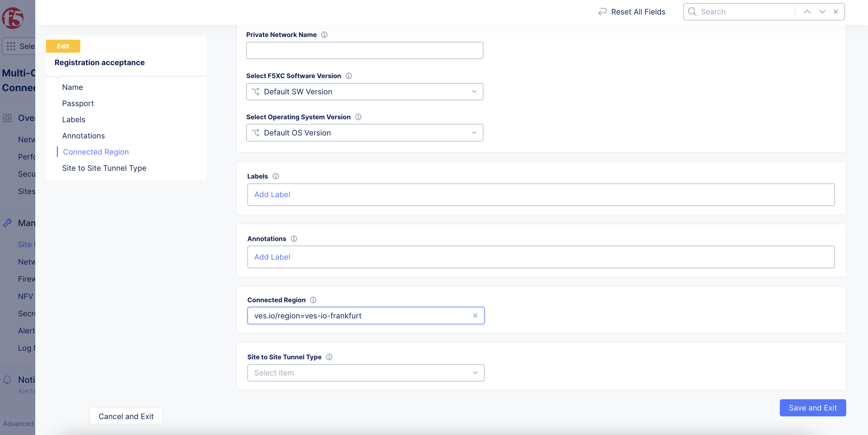Show info tooltip for Labels
The height and width of the screenshot is (435, 868).
point(276,176)
